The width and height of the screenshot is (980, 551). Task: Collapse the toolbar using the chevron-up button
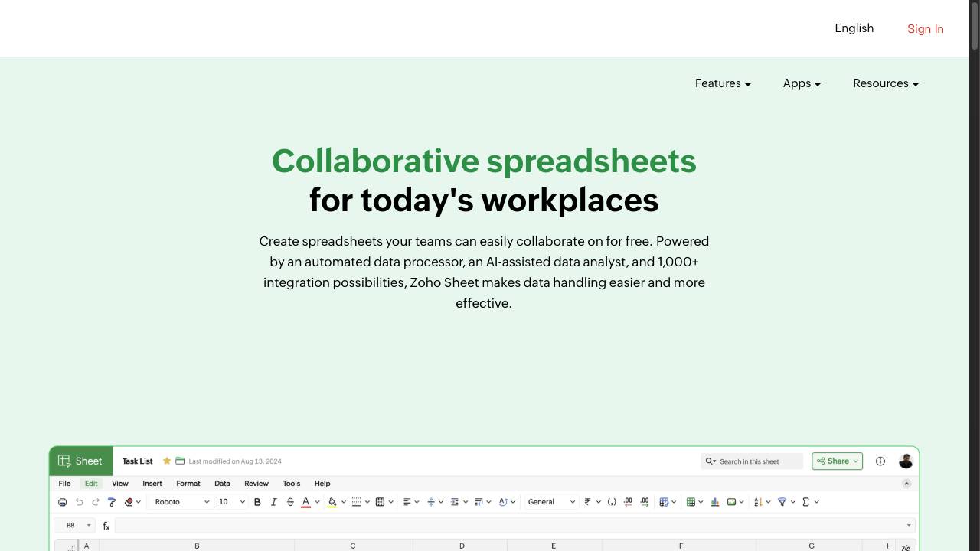(906, 484)
